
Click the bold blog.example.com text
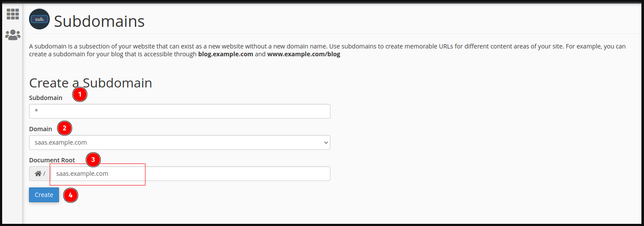226,54
